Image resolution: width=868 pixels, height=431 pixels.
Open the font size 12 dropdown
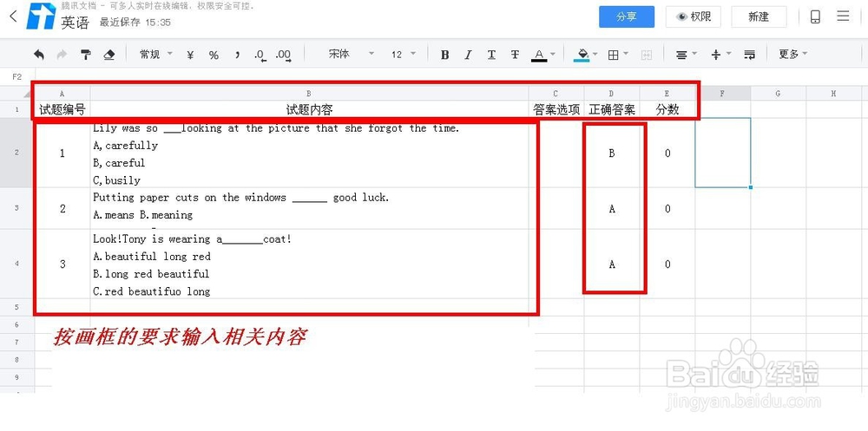point(404,55)
